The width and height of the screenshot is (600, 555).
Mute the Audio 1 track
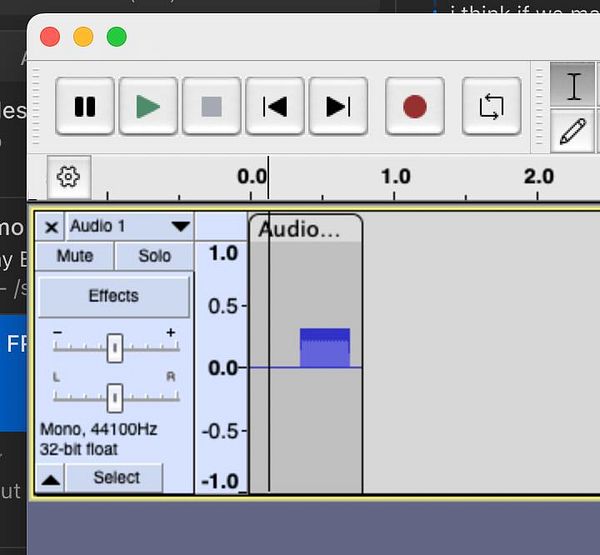click(75, 256)
